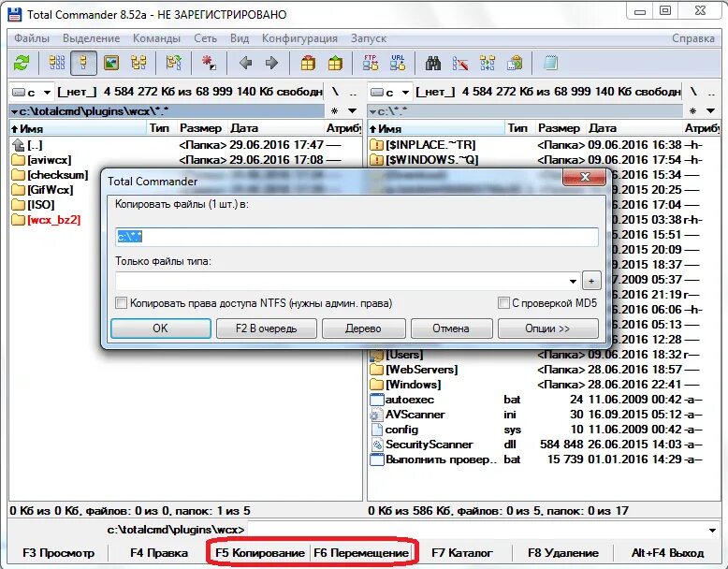Viewport: 728px width, 569px height.
Task: Select the full details view icon
Action: click(83, 63)
